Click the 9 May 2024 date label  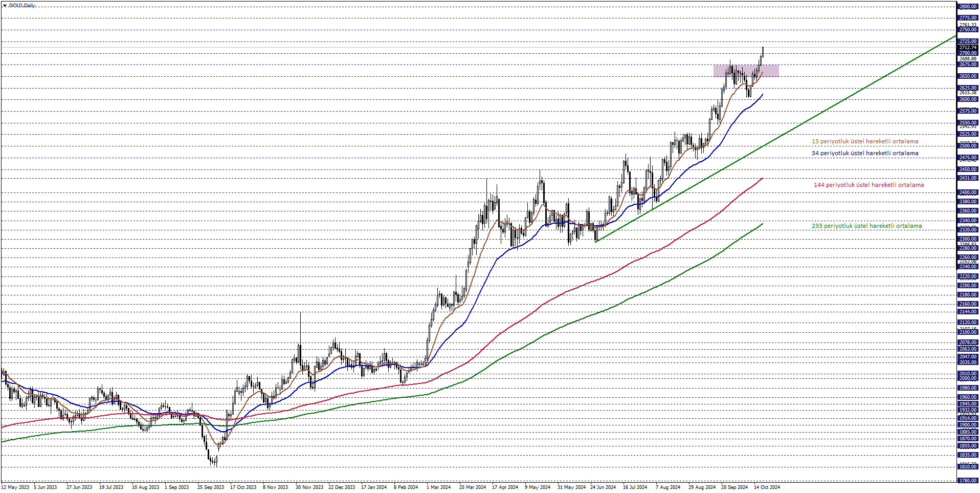point(537,487)
